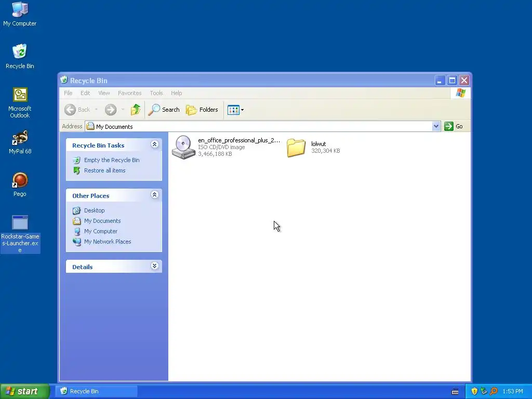Select the lolwut folder icon

pyautogui.click(x=296, y=148)
